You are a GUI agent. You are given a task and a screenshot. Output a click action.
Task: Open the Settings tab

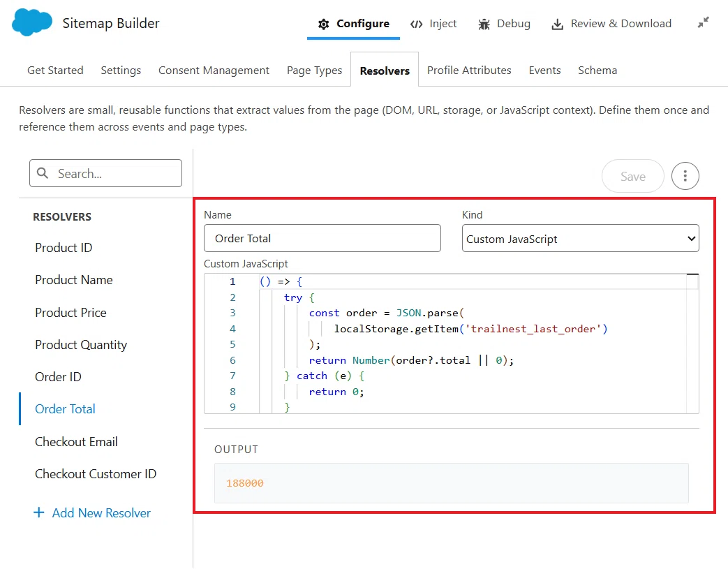[121, 70]
